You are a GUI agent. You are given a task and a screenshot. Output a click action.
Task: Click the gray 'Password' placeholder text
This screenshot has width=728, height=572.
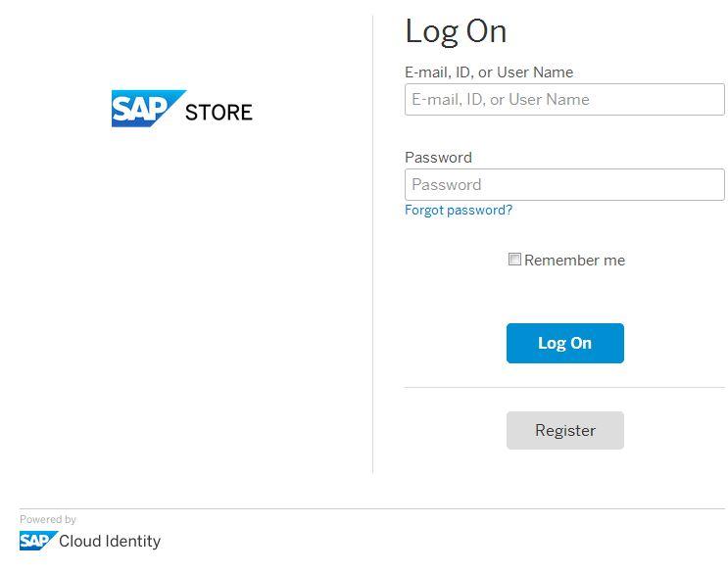(447, 185)
